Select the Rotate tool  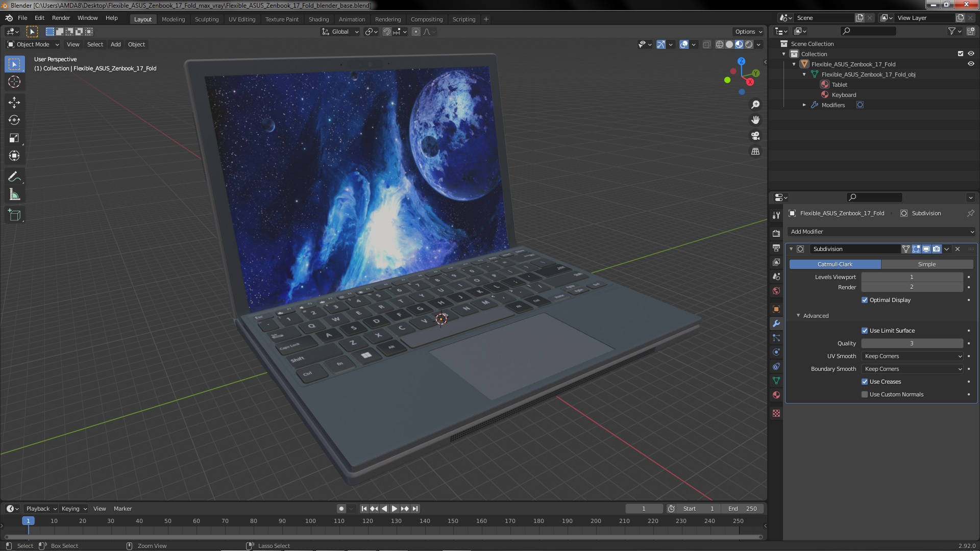(x=14, y=120)
